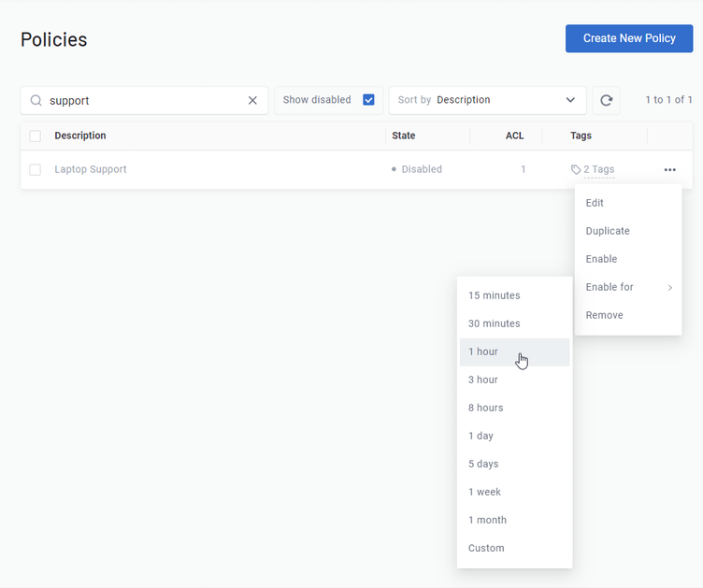Expand the Enable for submenu arrow
703x588 pixels.
click(670, 287)
